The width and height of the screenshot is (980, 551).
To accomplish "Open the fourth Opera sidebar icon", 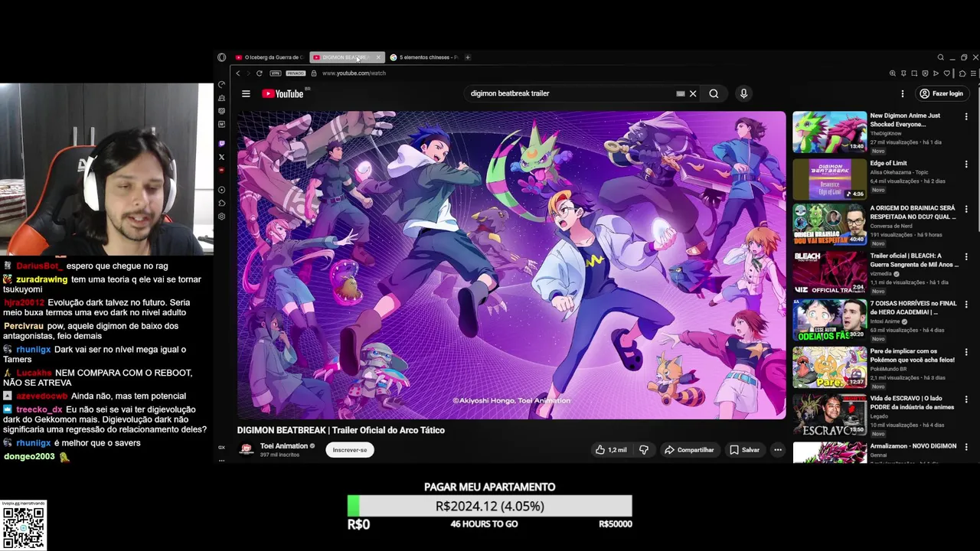I will pos(222,124).
